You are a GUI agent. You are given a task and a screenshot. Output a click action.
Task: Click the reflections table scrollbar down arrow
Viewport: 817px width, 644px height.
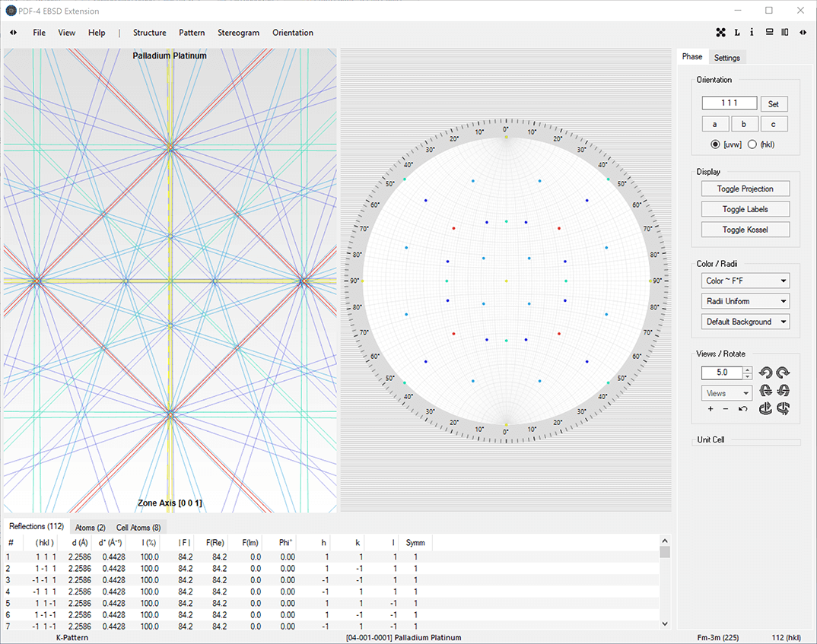[664, 623]
